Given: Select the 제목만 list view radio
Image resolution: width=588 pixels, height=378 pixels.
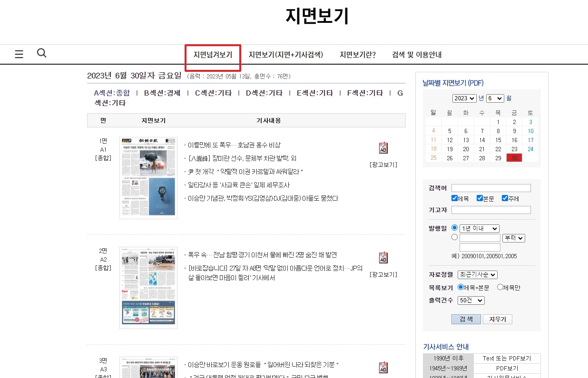Looking at the screenshot, I should 500,287.
